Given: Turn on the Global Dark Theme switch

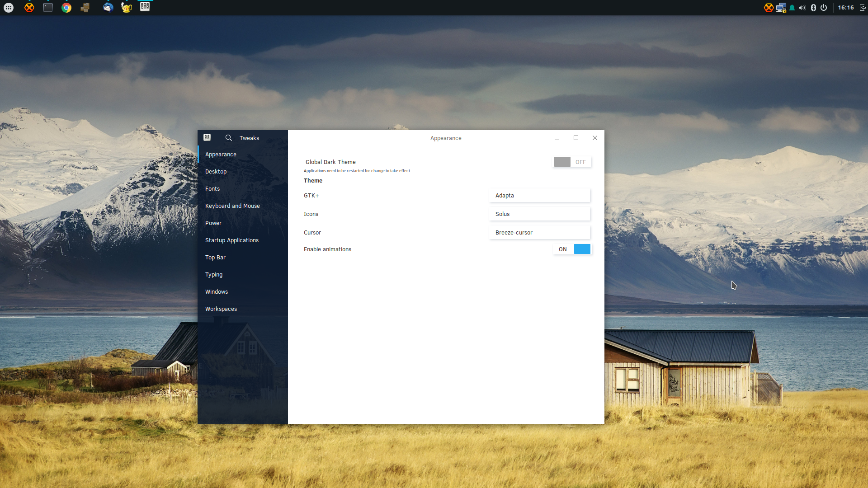Looking at the screenshot, I should (572, 162).
